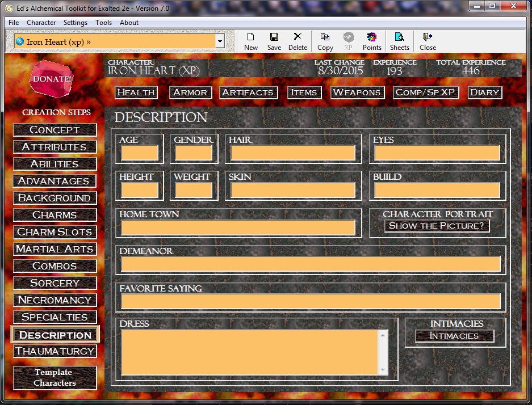
Task: Click the character name IRON HEART (XP)
Action: pyautogui.click(x=154, y=71)
